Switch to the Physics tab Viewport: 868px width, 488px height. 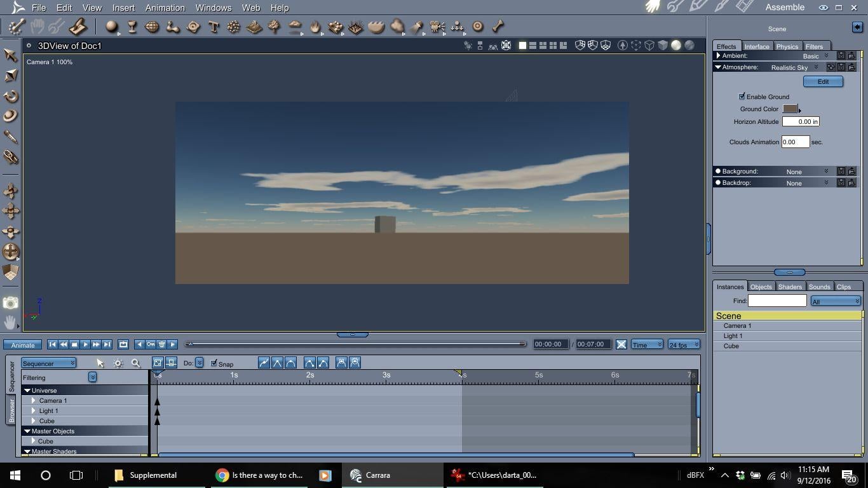pyautogui.click(x=787, y=46)
